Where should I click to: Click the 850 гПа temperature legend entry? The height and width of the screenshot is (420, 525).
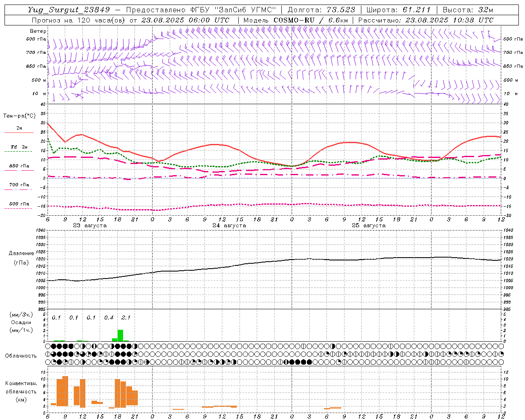(x=19, y=166)
